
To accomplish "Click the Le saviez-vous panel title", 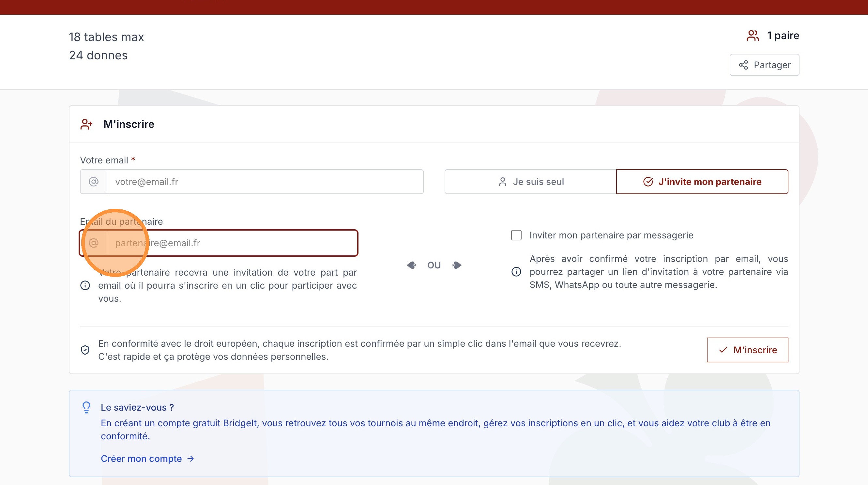I will (x=138, y=407).
